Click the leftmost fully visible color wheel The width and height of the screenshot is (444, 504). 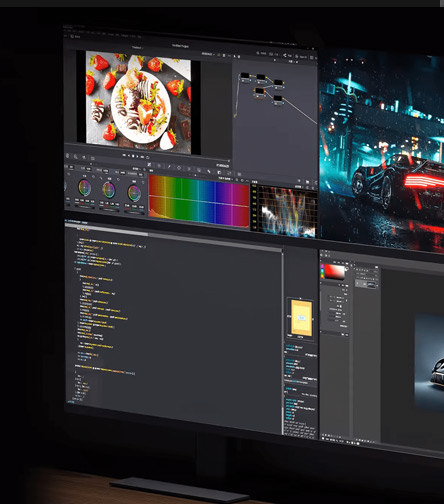tap(84, 187)
